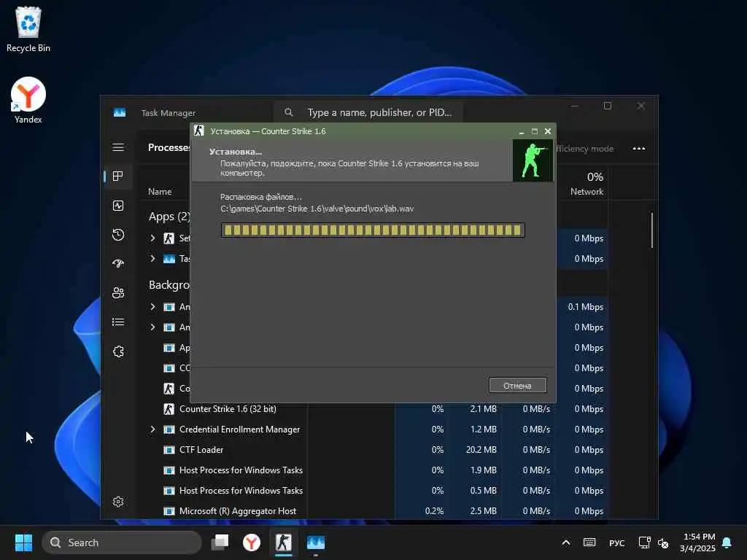Open the network status tray icon
Viewport: 747px width, 560px height.
pos(645,542)
